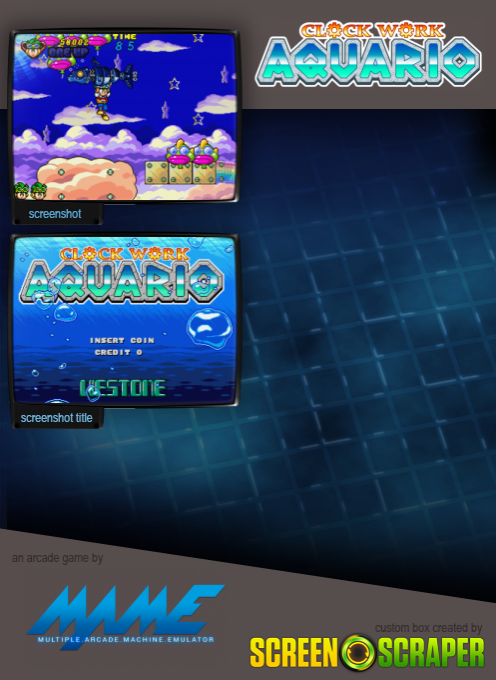496x680 pixels.
Task: Click the player lives icons in the corner
Action: (x=30, y=190)
